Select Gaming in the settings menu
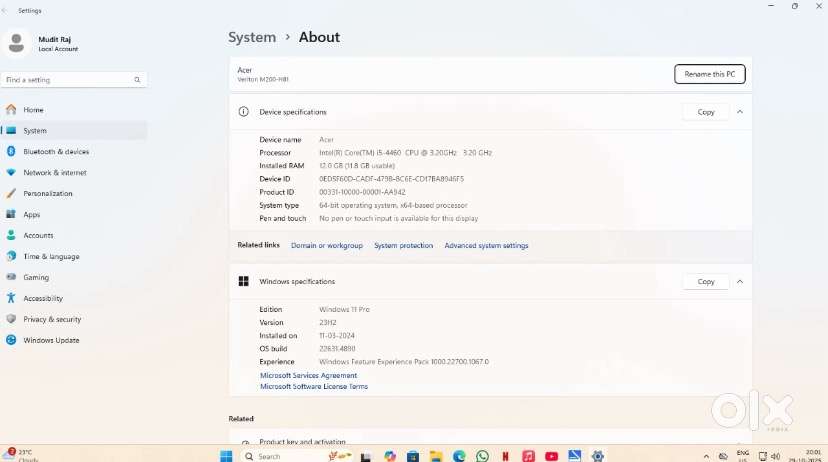The image size is (828, 462). tap(36, 278)
